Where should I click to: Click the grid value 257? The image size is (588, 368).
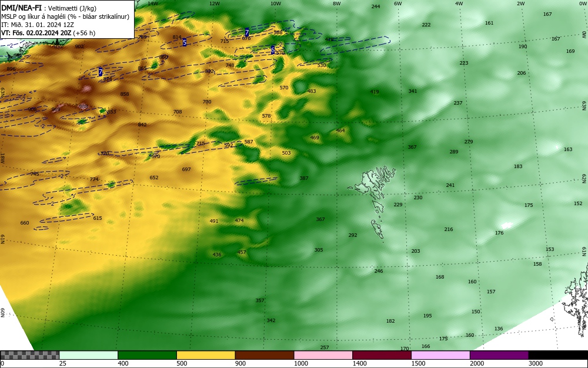tap(325, 348)
